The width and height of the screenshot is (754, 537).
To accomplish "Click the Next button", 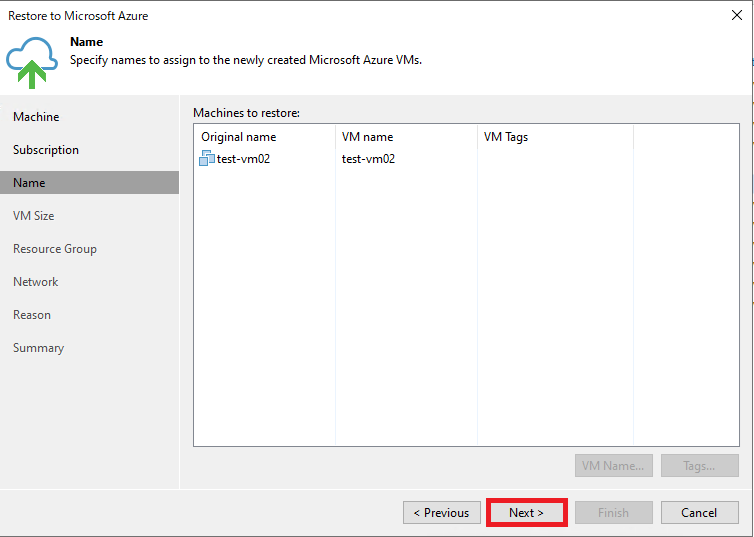I will 527,512.
